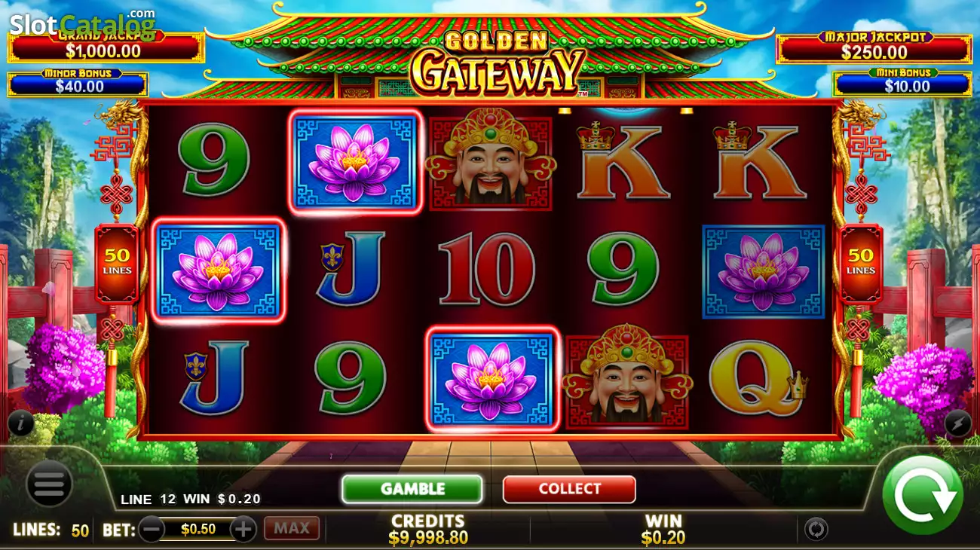Click the Minor Bonus $40.00 banner

pos(78,83)
